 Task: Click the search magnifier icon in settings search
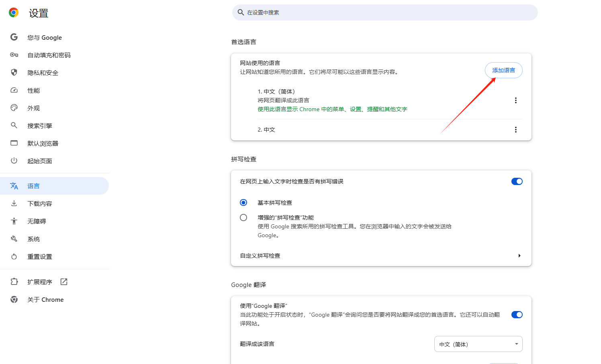(x=241, y=12)
